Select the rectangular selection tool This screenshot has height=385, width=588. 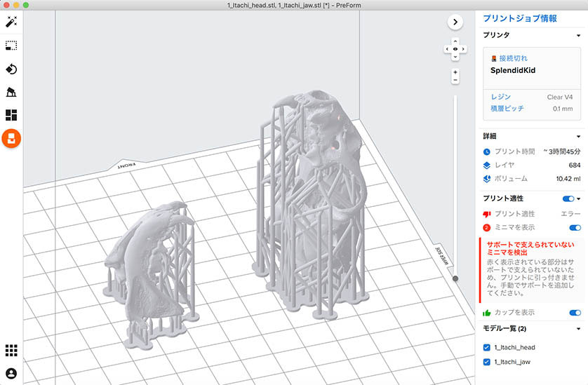(x=11, y=46)
